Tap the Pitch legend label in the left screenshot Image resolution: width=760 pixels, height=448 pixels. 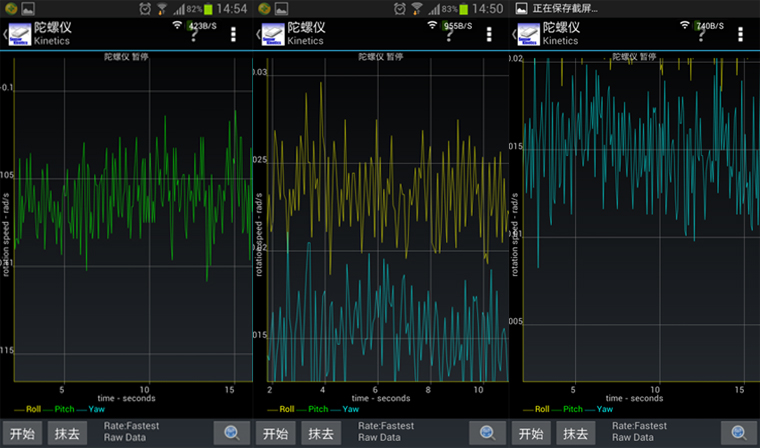tap(64, 409)
